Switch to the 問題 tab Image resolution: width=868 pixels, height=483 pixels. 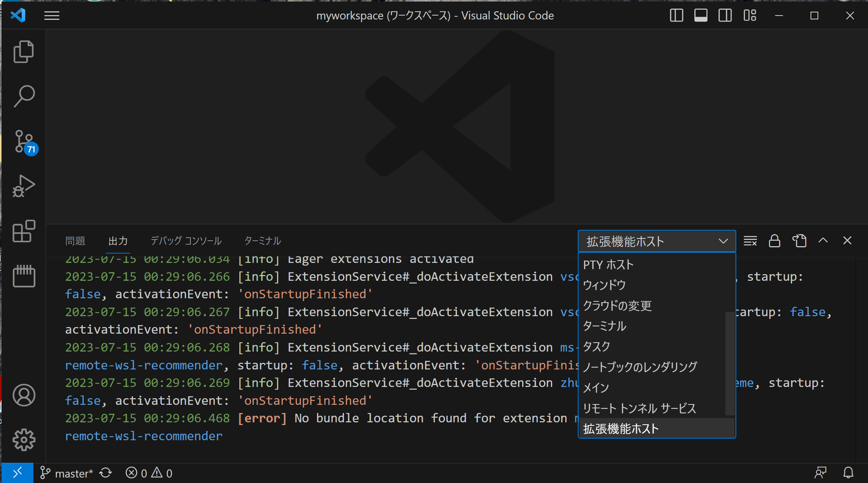[x=75, y=241]
